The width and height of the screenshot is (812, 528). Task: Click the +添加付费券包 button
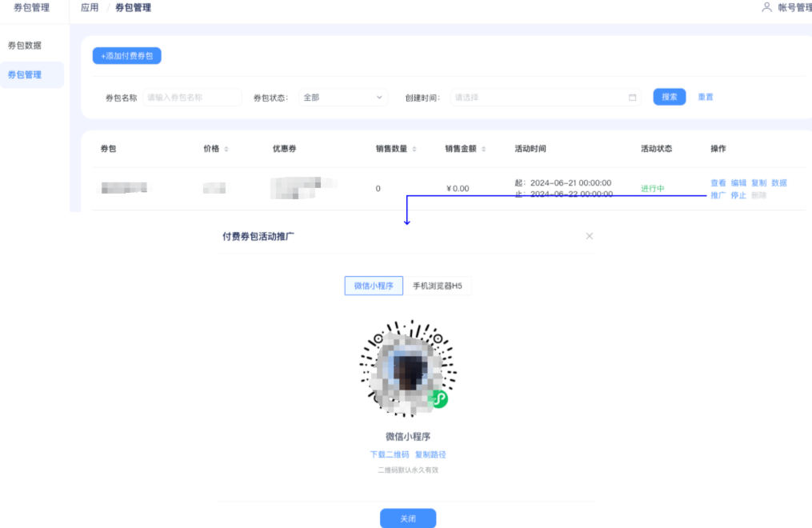tap(126, 56)
